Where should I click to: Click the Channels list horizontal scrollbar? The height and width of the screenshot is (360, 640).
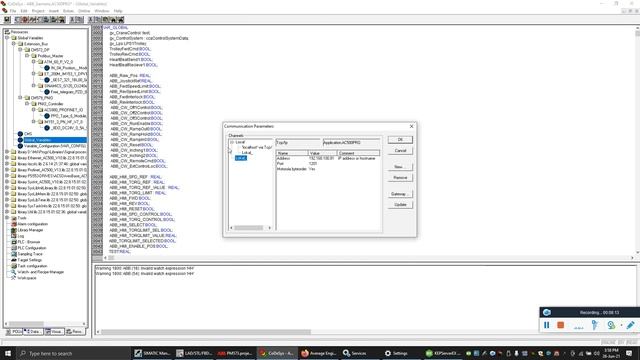(251, 228)
